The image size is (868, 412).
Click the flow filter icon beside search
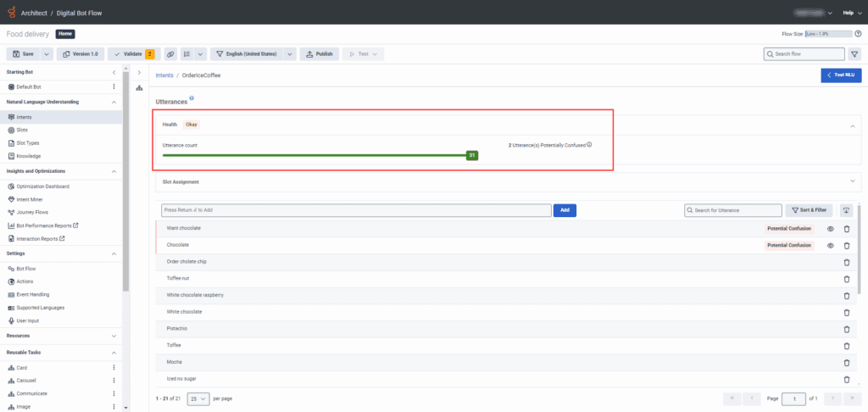click(854, 53)
